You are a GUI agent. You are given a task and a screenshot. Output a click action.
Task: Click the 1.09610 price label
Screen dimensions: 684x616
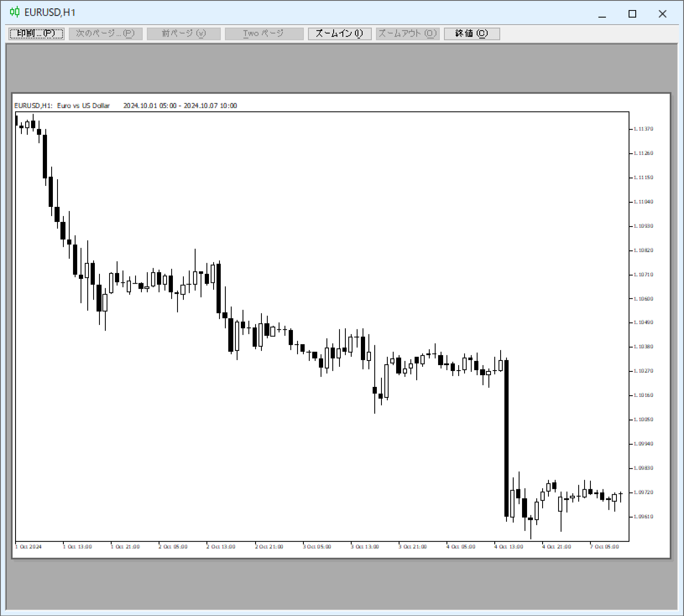click(643, 517)
